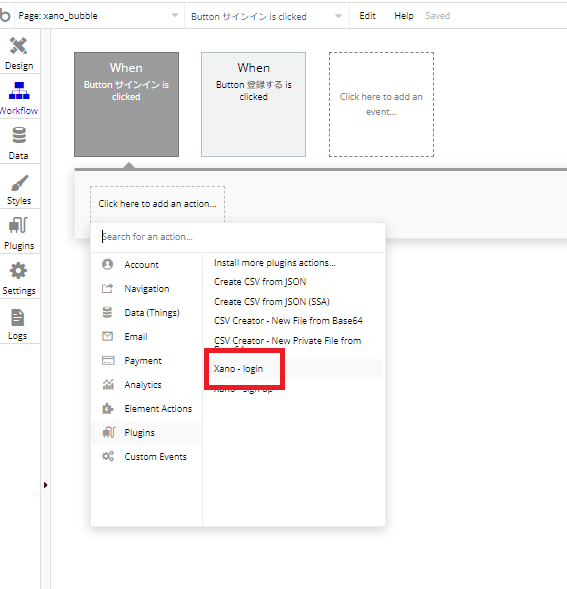Image resolution: width=567 pixels, height=589 pixels.
Task: Open the Design tab icon
Action: [x=18, y=46]
